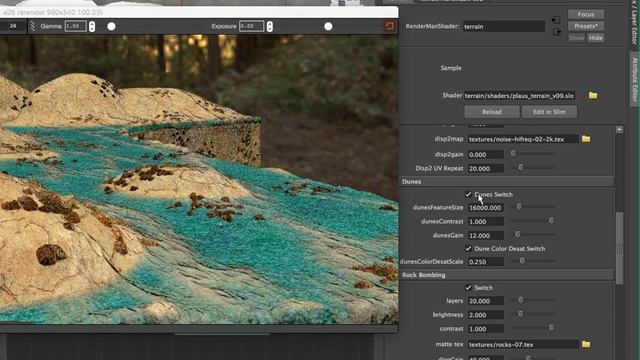Click the attribute panel scroll up arrow
Image resolution: width=640 pixels, height=360 pixels.
619,130
